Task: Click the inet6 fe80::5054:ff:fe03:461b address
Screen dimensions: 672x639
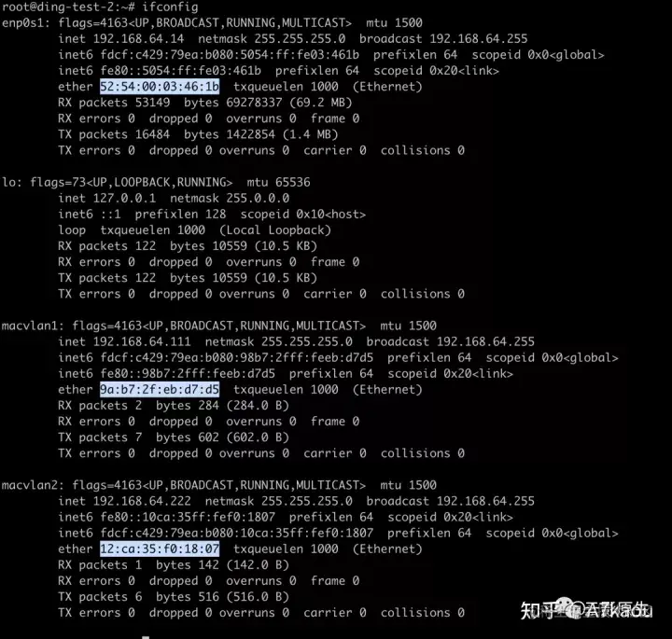Action: [180, 70]
